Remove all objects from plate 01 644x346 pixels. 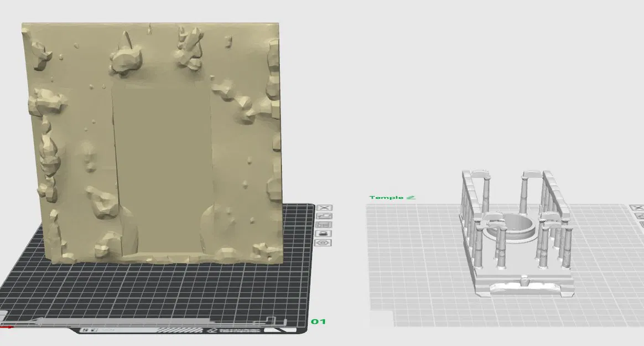click(x=324, y=208)
